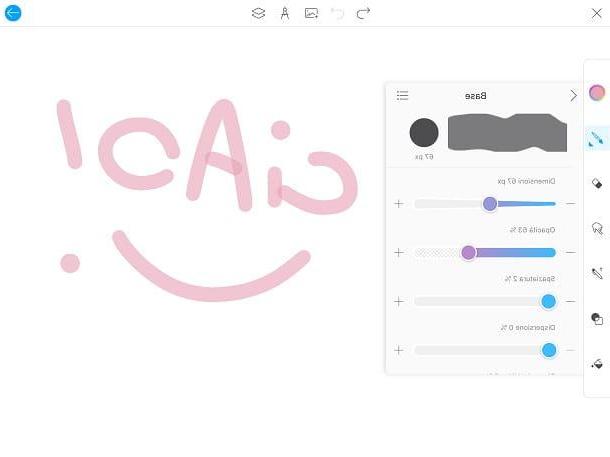
Task: Select the highlighted brush tool
Action: point(597,139)
